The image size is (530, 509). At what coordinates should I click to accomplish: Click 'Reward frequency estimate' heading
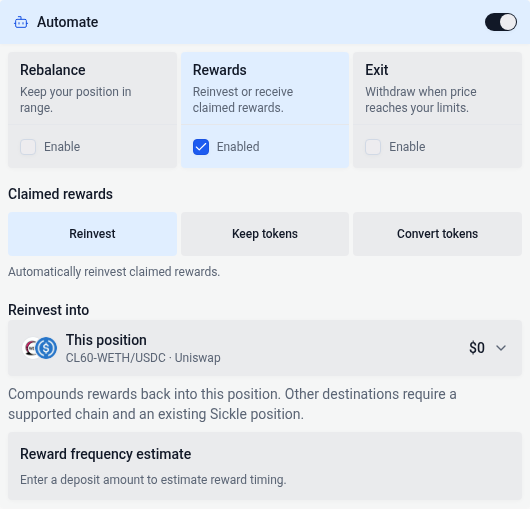pyautogui.click(x=105, y=454)
